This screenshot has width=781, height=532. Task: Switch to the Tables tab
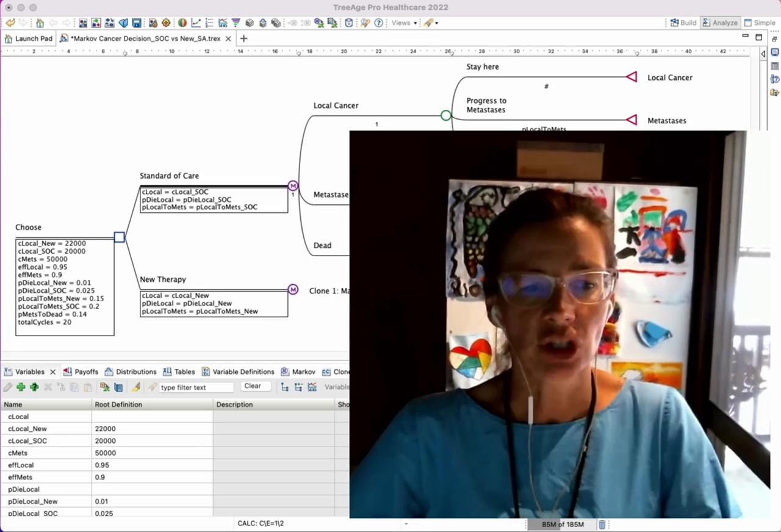click(179, 372)
